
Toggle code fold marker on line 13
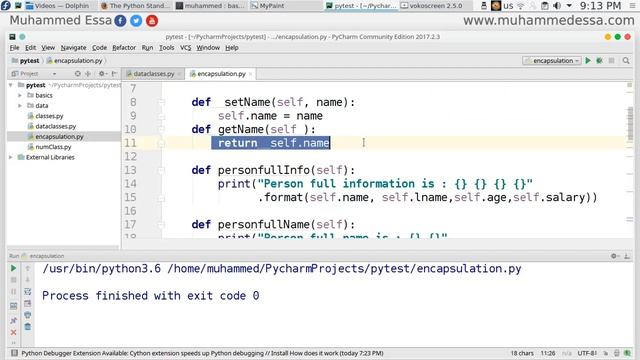pyautogui.click(x=161, y=170)
